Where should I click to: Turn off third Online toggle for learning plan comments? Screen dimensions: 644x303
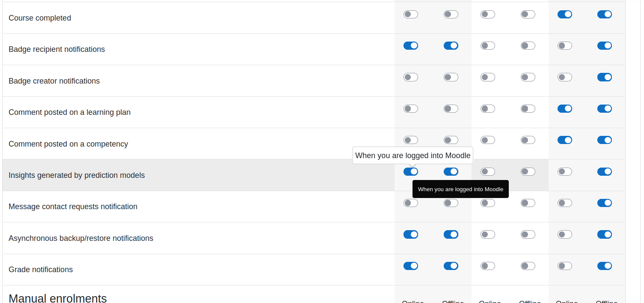565,109
